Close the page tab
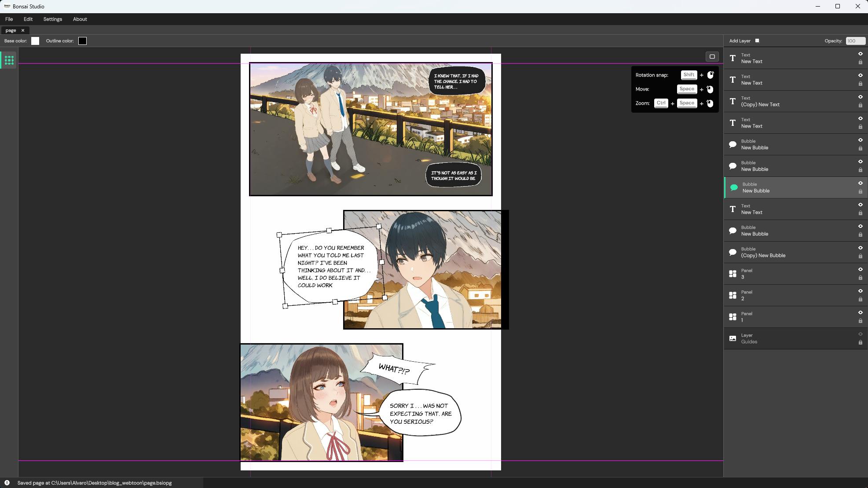The height and width of the screenshot is (488, 868). point(23,30)
